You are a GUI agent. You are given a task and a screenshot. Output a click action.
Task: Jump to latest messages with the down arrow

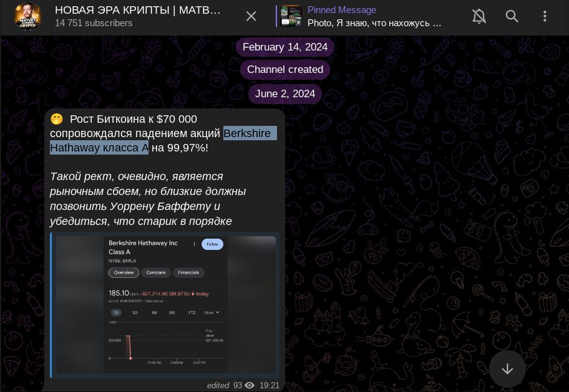507,369
